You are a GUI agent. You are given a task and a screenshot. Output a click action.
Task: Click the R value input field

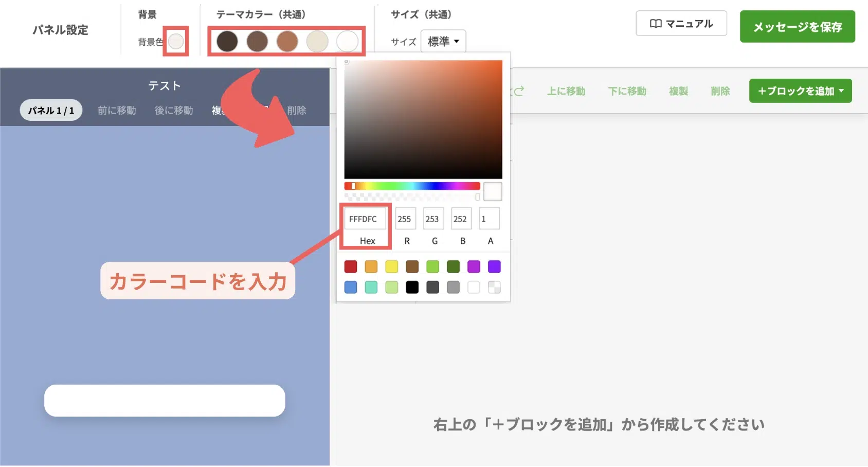(406, 219)
